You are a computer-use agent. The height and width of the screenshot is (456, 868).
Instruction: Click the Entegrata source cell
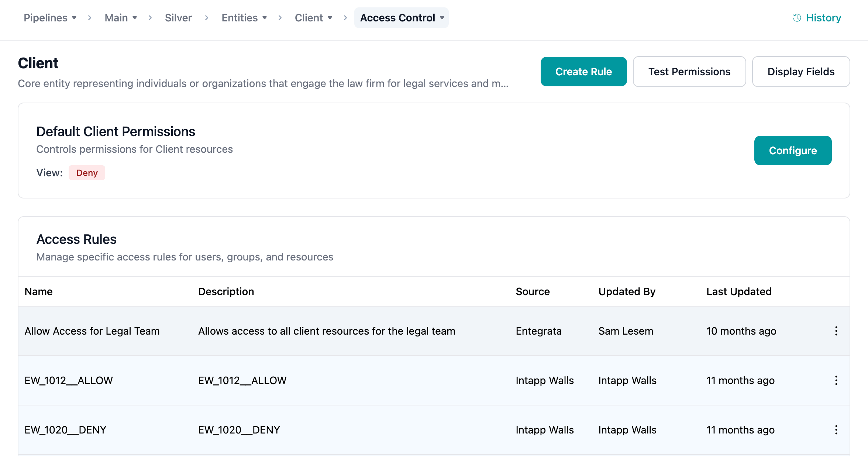point(538,331)
